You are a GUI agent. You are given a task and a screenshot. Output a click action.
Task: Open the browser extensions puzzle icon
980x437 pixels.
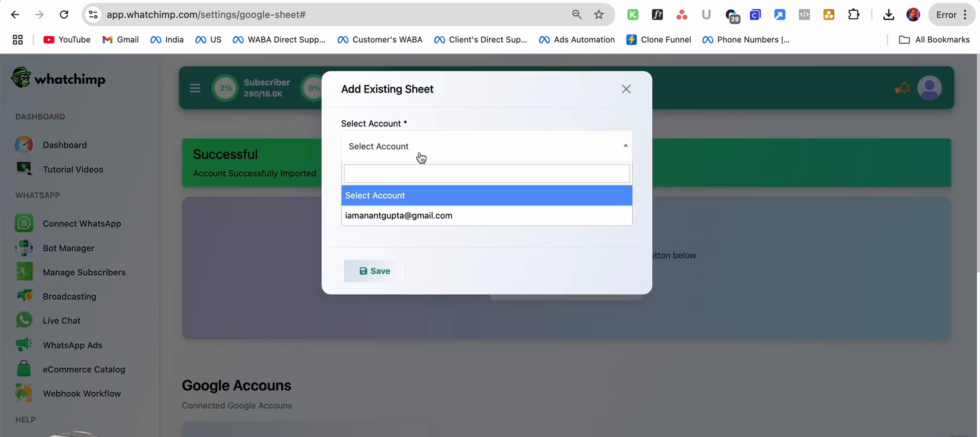854,15
